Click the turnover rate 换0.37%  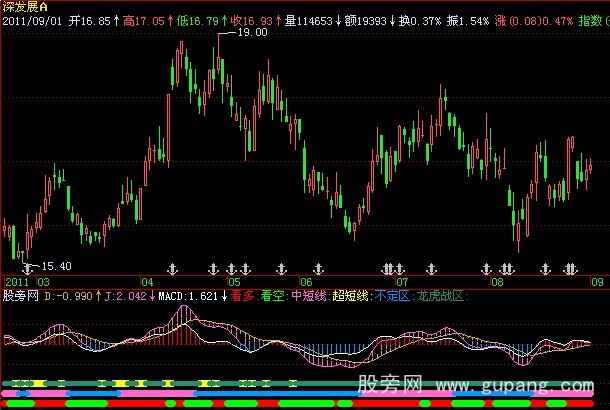tap(419, 21)
